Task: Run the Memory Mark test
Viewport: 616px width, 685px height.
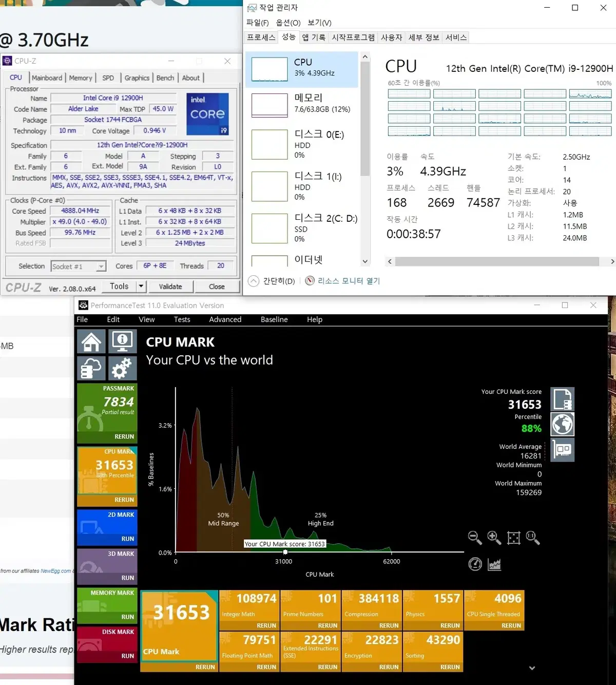Action: coord(128,617)
